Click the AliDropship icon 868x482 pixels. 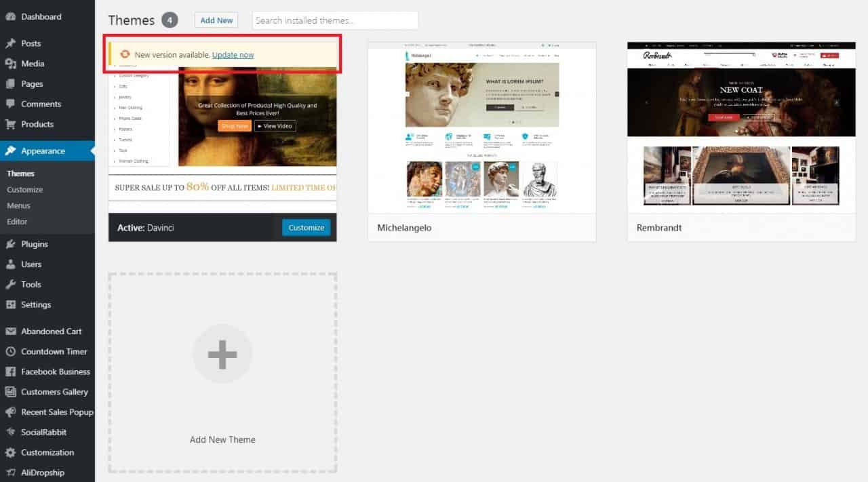pos(10,473)
